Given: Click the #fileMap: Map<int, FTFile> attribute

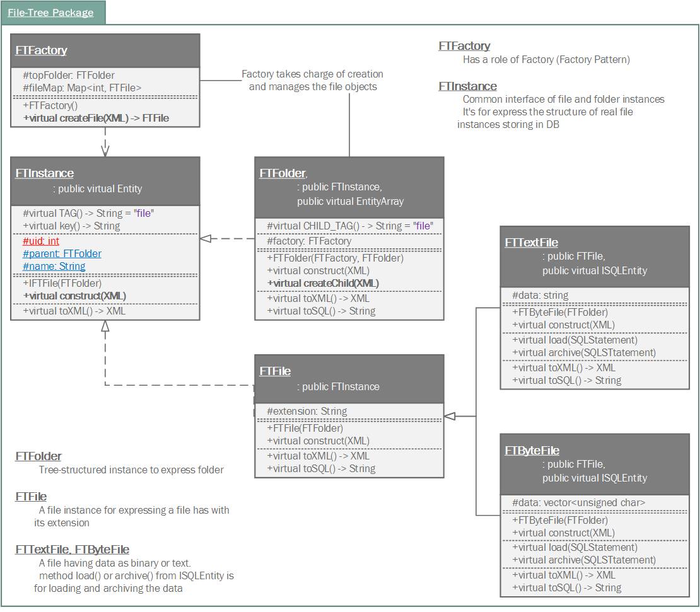Looking at the screenshot, I should (x=82, y=88).
